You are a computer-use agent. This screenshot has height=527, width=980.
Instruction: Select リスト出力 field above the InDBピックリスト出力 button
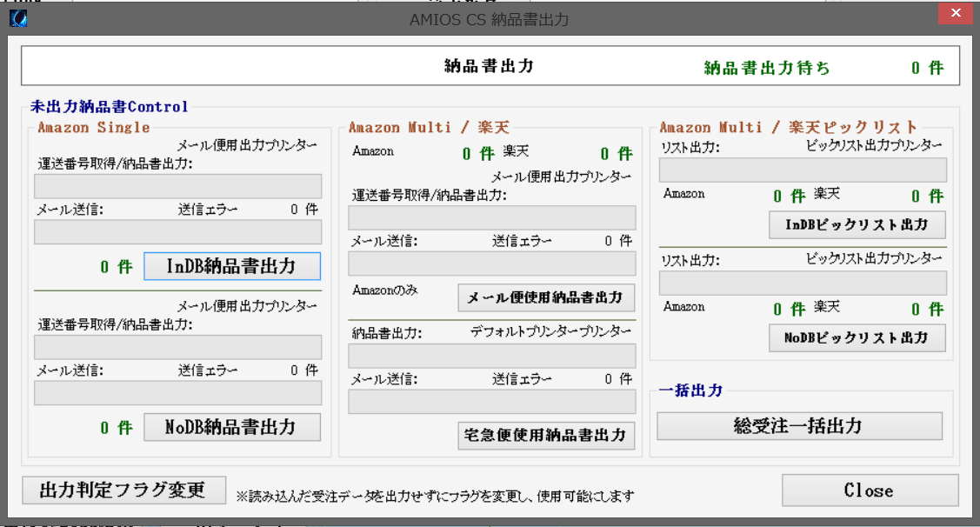802,170
